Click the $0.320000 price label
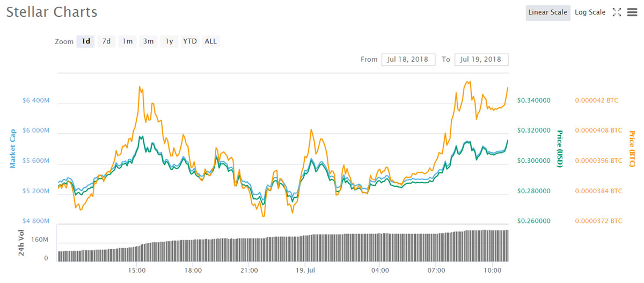Screen dimensions: 644x283 click(534, 130)
